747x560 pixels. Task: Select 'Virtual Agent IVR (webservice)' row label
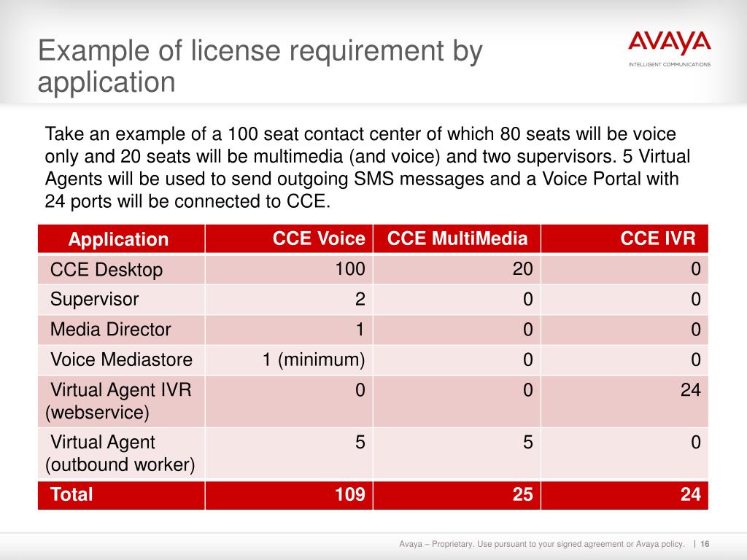[x=119, y=401]
